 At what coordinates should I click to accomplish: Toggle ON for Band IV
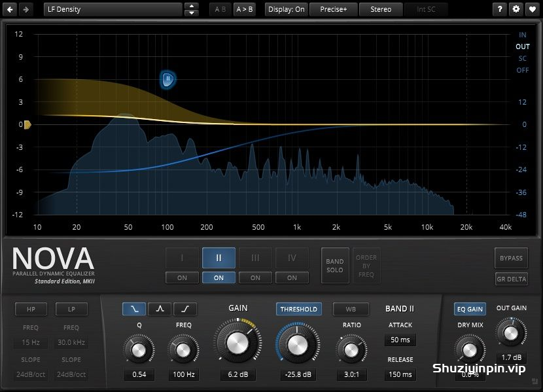(x=292, y=277)
